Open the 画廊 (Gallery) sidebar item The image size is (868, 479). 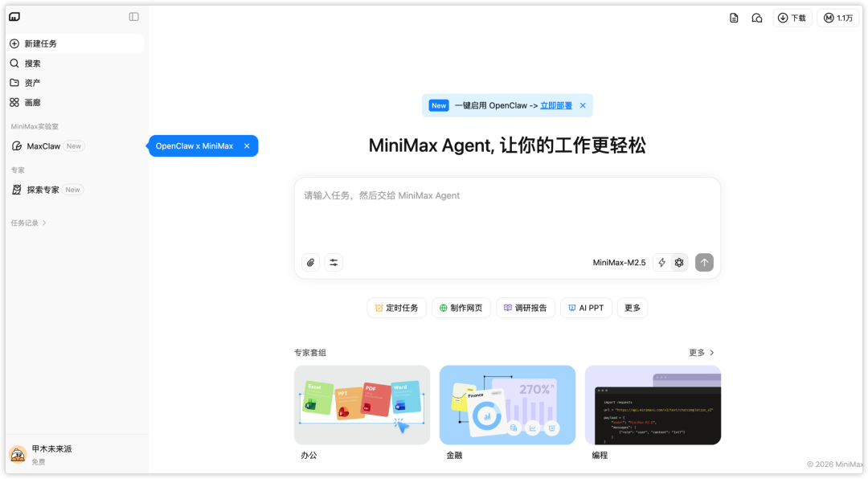click(x=31, y=102)
